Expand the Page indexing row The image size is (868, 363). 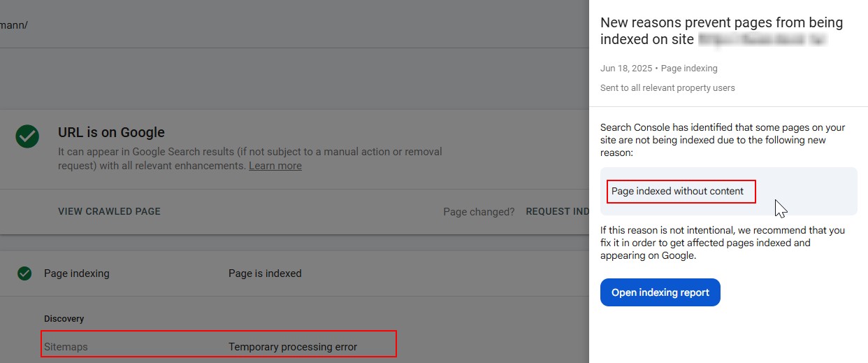point(76,273)
